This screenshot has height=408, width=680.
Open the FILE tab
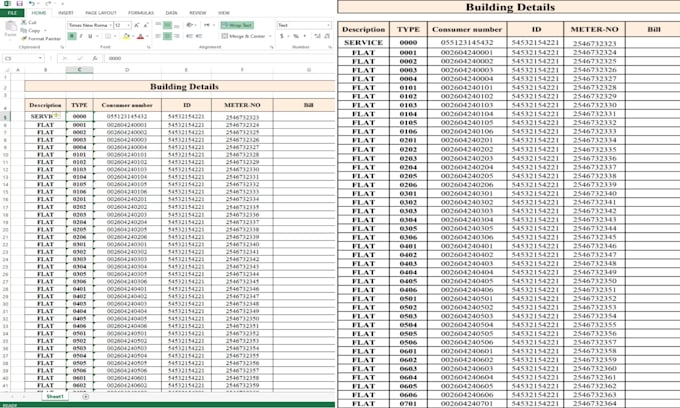(12, 13)
